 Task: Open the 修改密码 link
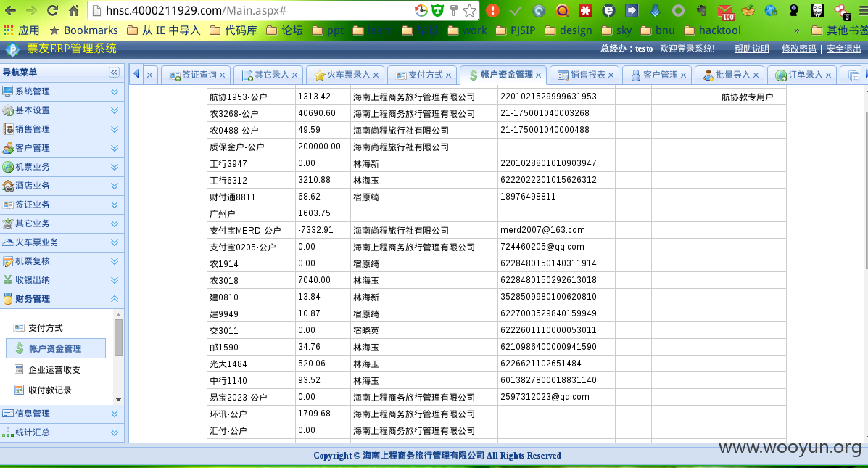pyautogui.click(x=799, y=49)
